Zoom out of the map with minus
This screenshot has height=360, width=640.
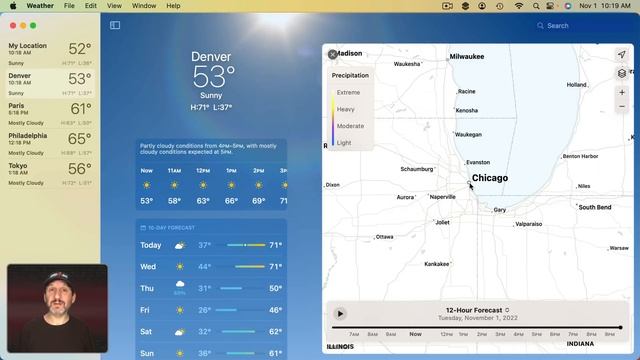tap(622, 107)
